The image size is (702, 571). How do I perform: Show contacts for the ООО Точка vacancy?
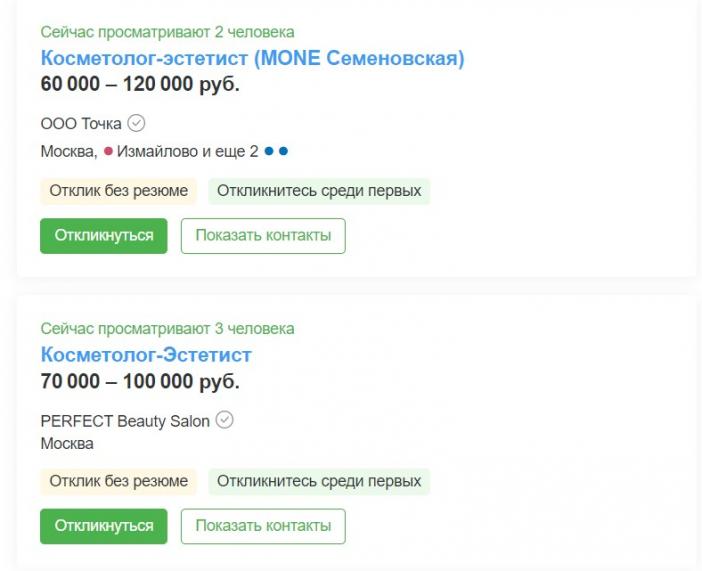pyautogui.click(x=263, y=236)
